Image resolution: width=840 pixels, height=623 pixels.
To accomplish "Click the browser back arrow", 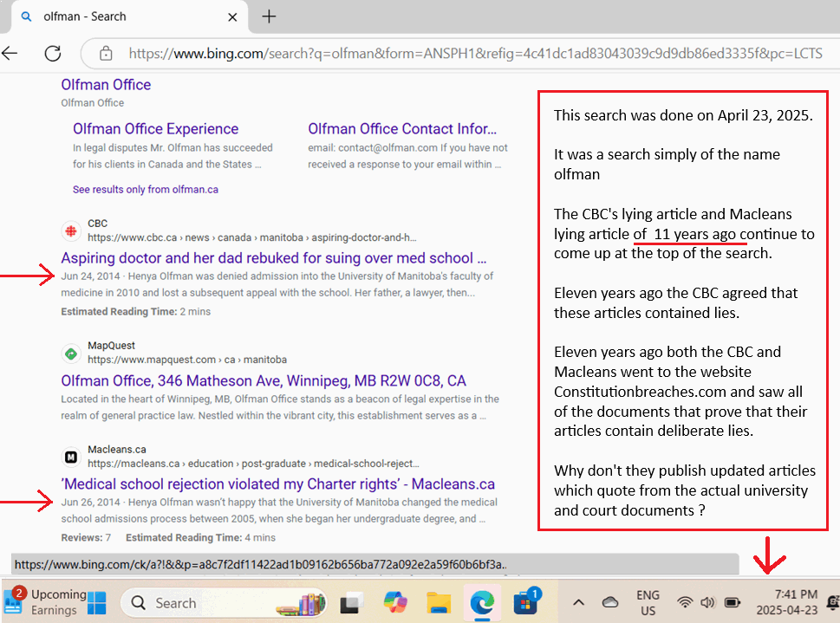I will point(10,53).
